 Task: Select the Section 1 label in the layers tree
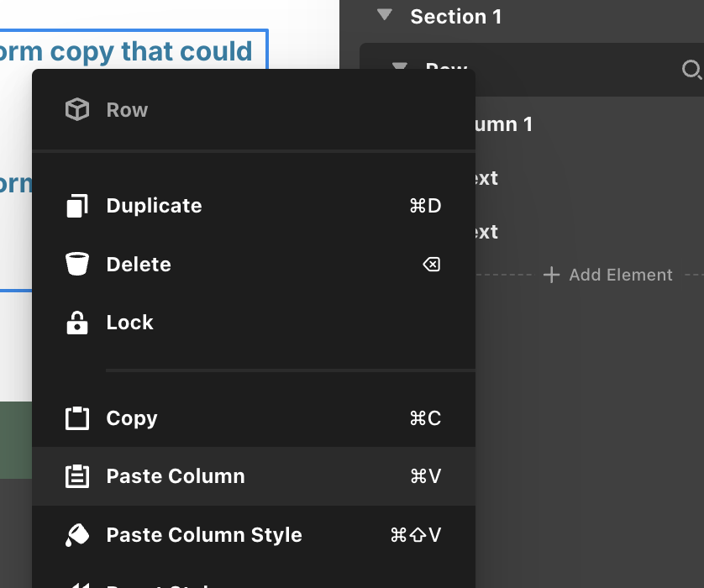click(455, 17)
